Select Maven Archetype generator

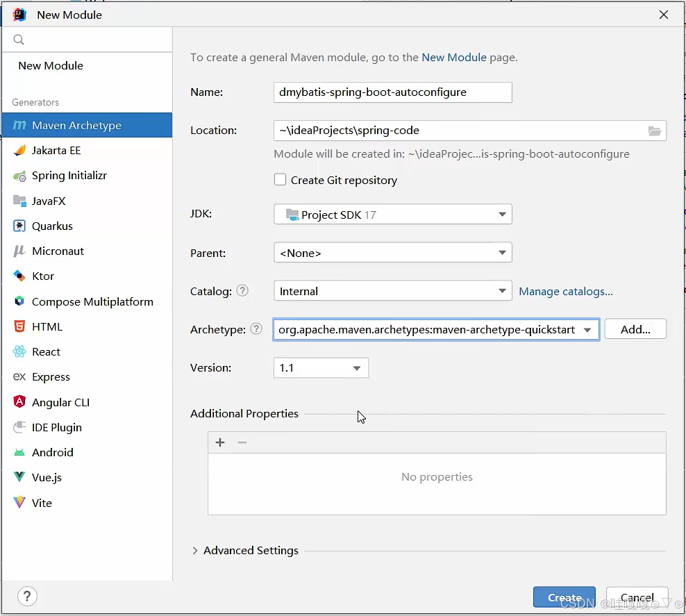pos(87,125)
